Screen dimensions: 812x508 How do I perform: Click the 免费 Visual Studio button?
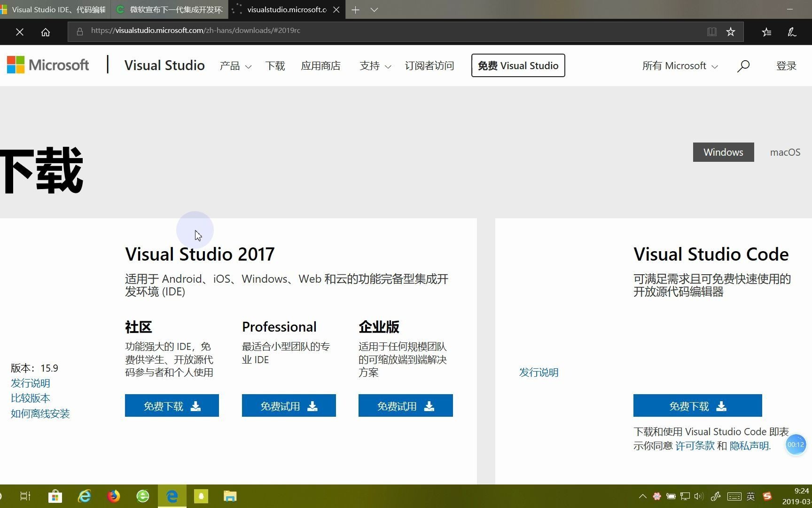pos(518,65)
